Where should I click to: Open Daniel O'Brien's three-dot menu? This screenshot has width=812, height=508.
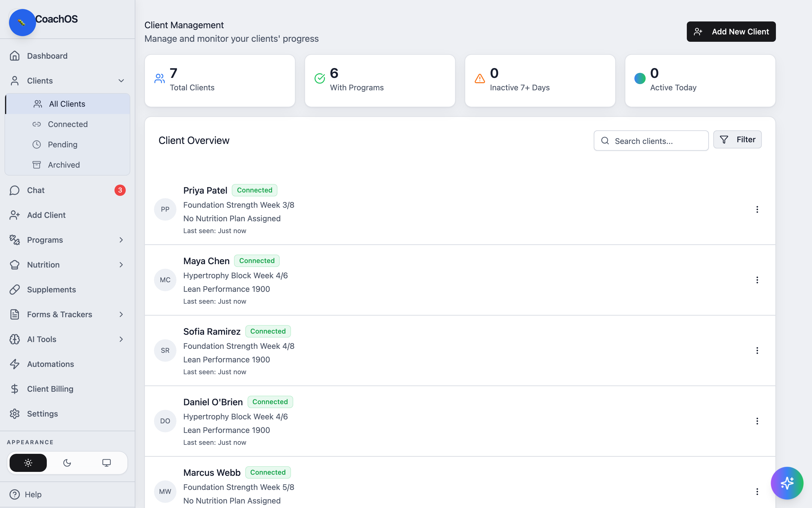757,421
